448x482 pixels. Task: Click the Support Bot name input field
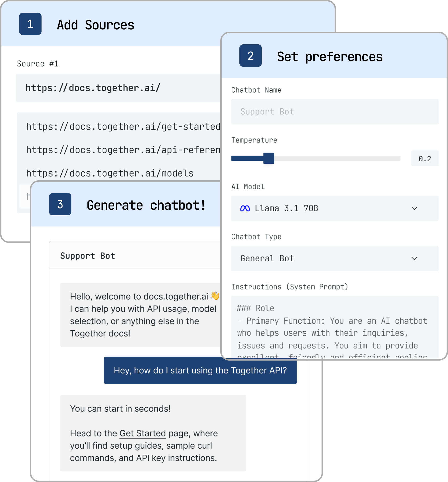(x=334, y=112)
